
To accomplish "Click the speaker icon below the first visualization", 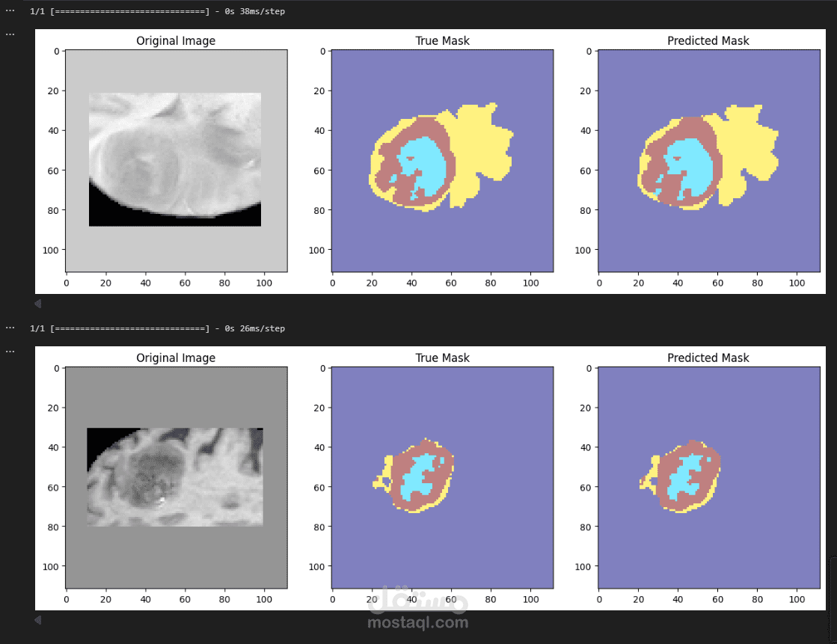I will [x=37, y=303].
